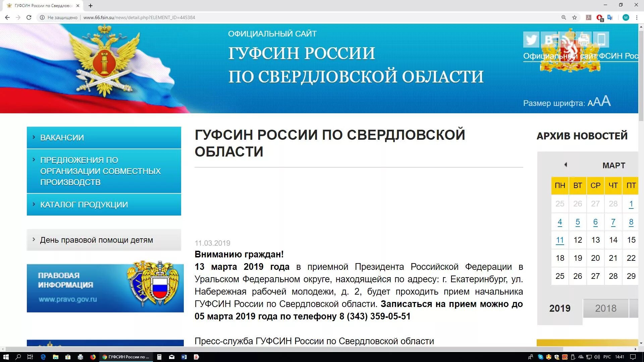Image resolution: width=644 pixels, height=362 pixels.
Task: Expand the ВАКАНСИИ sidebar menu item
Action: point(62,137)
